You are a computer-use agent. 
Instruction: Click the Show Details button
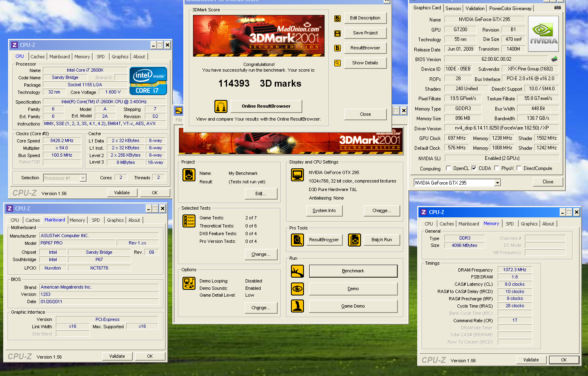365,63
